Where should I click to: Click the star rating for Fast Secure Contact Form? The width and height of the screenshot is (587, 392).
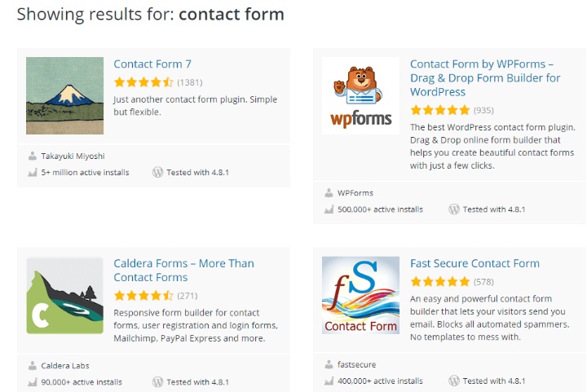(x=440, y=282)
